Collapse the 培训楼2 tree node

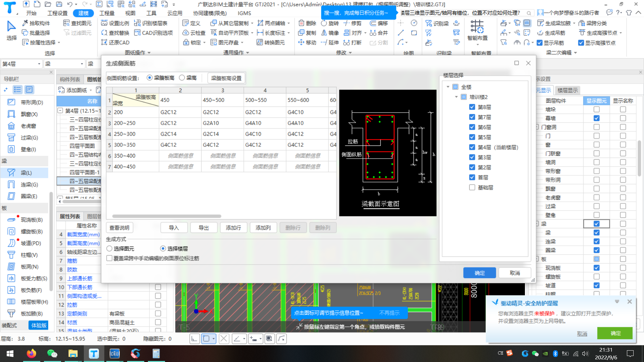(x=456, y=97)
